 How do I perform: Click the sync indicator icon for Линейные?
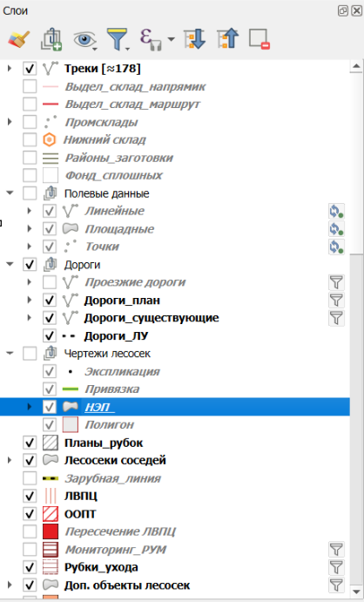click(336, 211)
